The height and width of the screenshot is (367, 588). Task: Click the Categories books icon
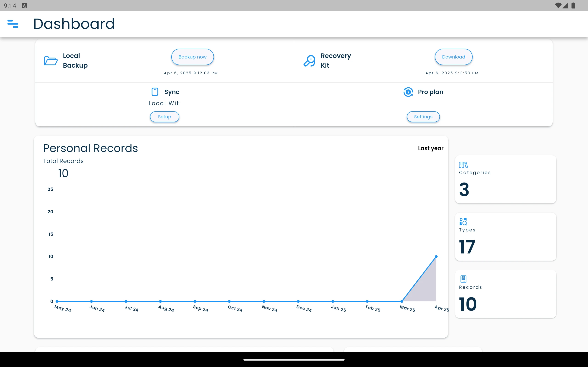[463, 165]
